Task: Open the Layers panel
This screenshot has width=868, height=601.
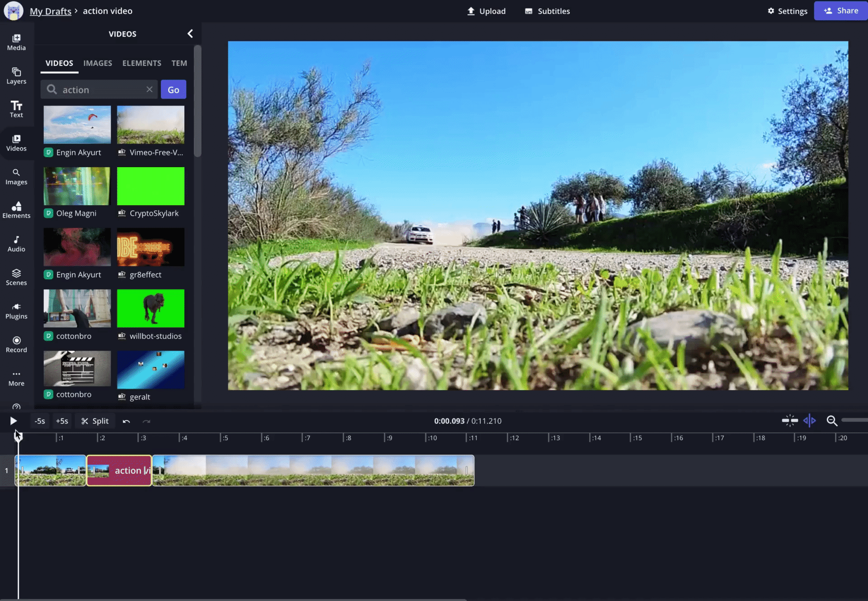Action: point(16,75)
